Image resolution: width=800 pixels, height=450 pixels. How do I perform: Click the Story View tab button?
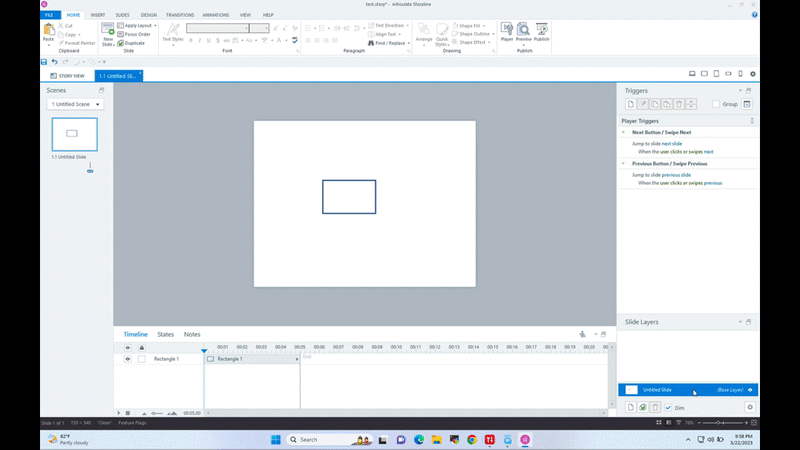pyautogui.click(x=68, y=75)
